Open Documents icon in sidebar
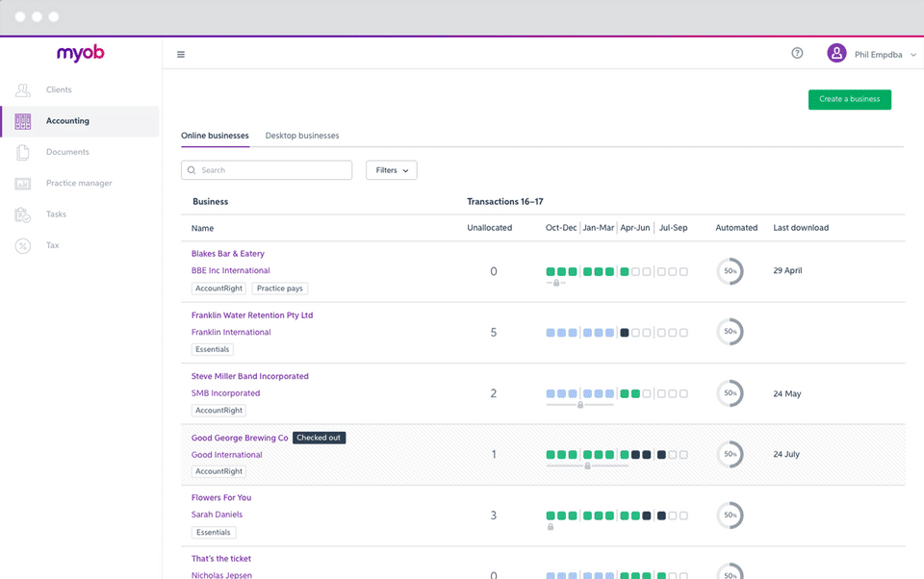The height and width of the screenshot is (579, 924). coord(23,152)
